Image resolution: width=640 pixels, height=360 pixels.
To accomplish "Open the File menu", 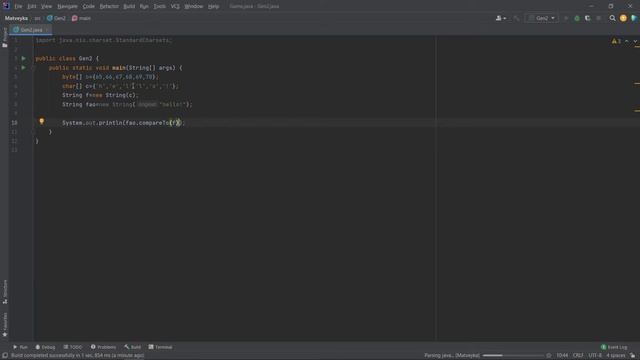I will (18, 7).
